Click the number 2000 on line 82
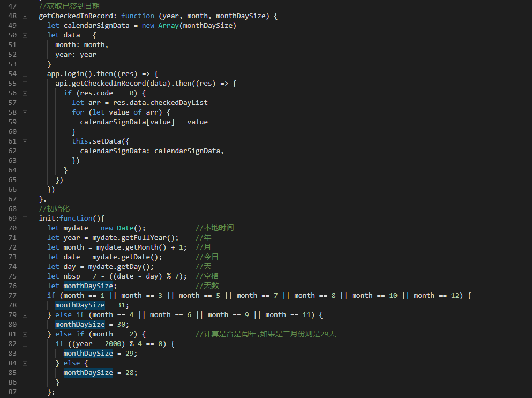 113,344
